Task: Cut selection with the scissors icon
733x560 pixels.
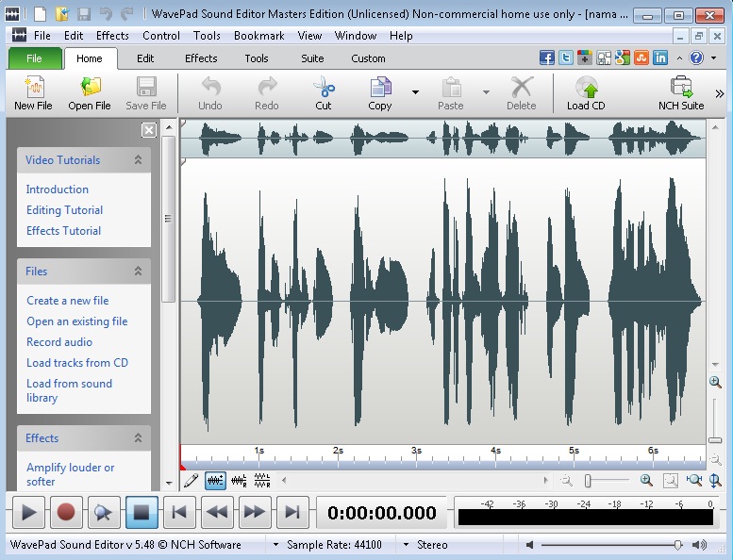Action: (323, 93)
